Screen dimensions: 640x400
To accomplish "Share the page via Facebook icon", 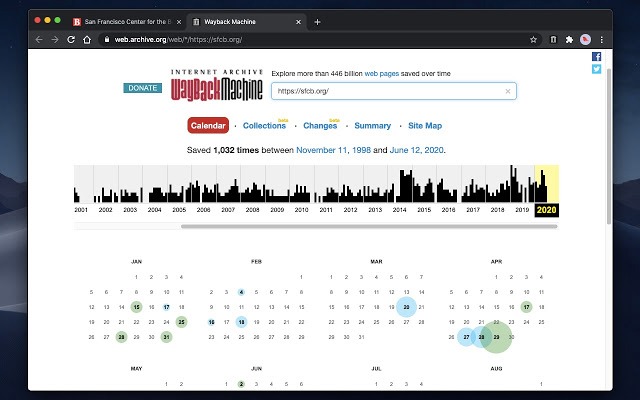I will 597,57.
